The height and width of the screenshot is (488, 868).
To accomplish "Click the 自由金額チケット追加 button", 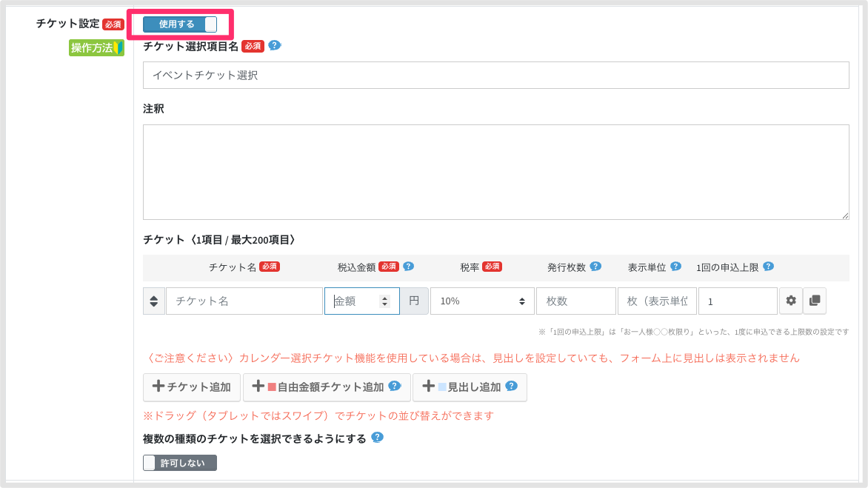I will [x=327, y=387].
